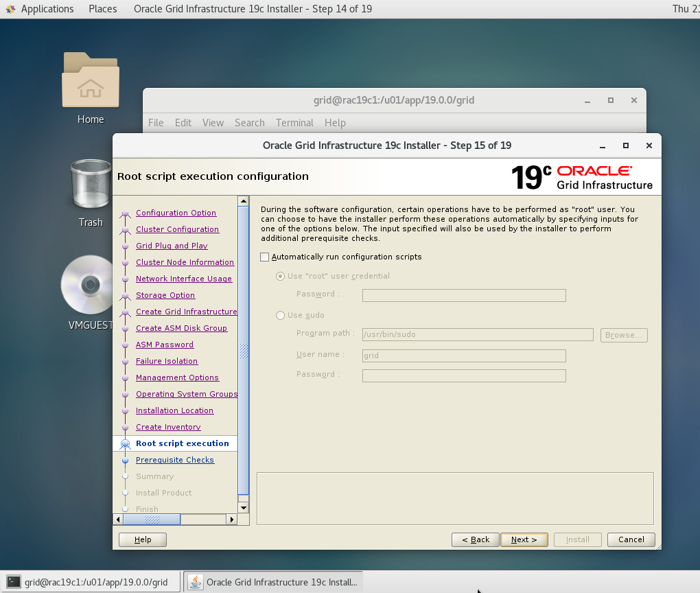Click Browse next to Program path

coord(623,335)
